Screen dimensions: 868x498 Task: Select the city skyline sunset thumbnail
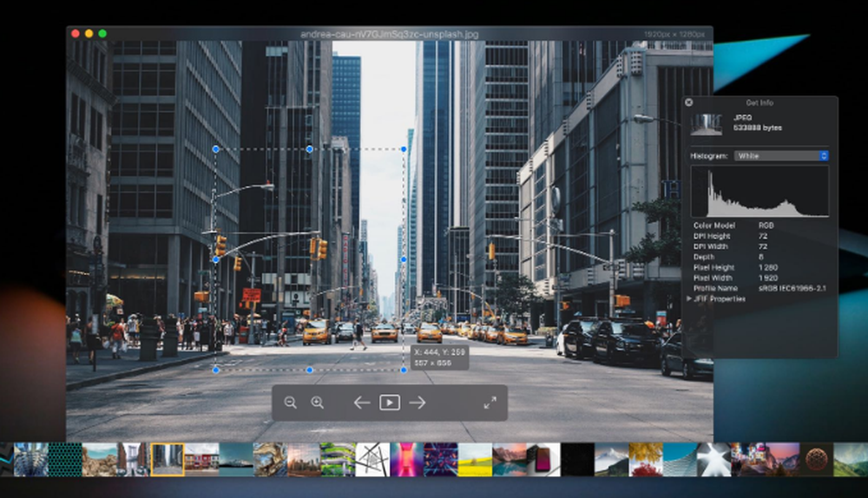[304, 459]
